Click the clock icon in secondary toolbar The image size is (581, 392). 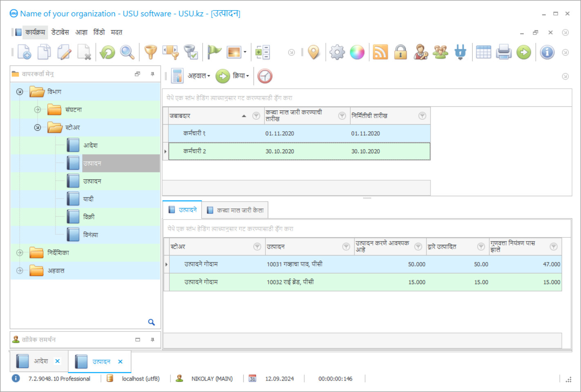265,76
